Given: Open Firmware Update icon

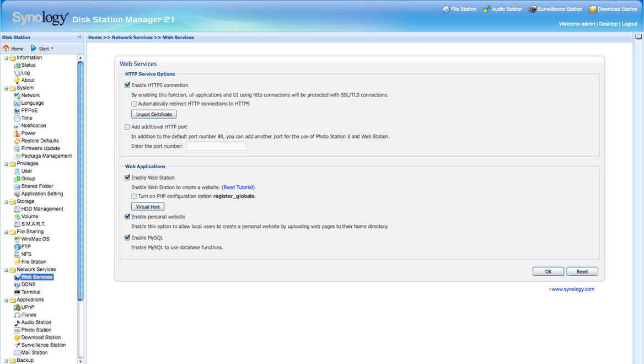Looking at the screenshot, I should 17,148.
